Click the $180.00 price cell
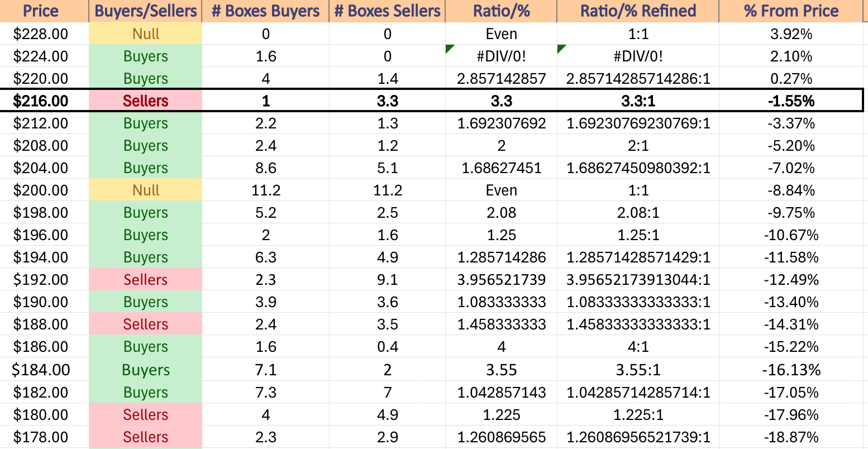The image size is (868, 449). click(44, 415)
